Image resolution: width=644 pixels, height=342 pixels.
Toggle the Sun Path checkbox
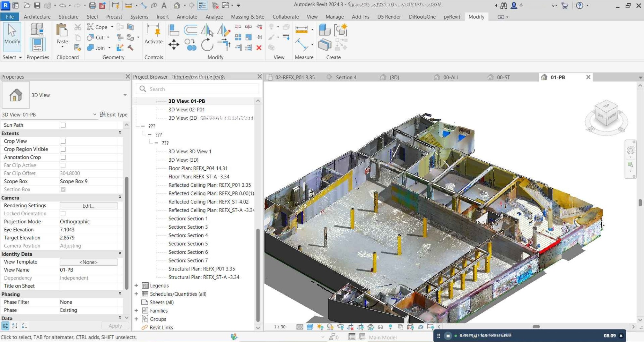tap(63, 125)
